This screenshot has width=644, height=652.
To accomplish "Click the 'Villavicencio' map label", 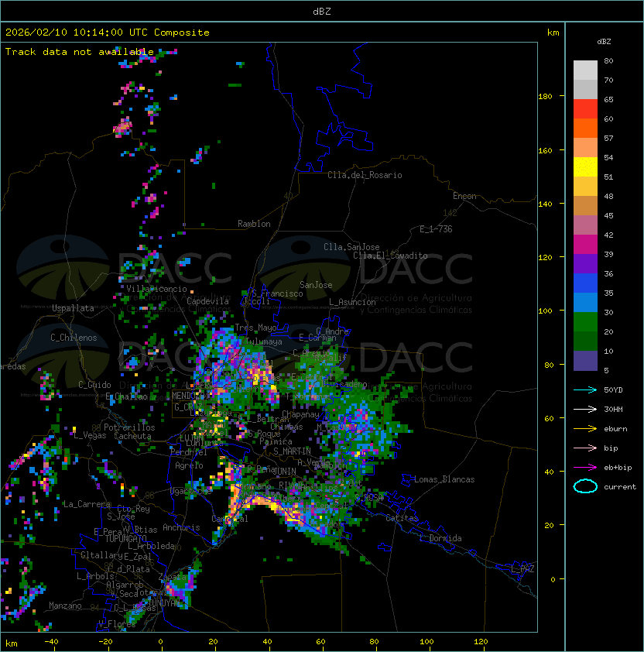I will pos(156,289).
